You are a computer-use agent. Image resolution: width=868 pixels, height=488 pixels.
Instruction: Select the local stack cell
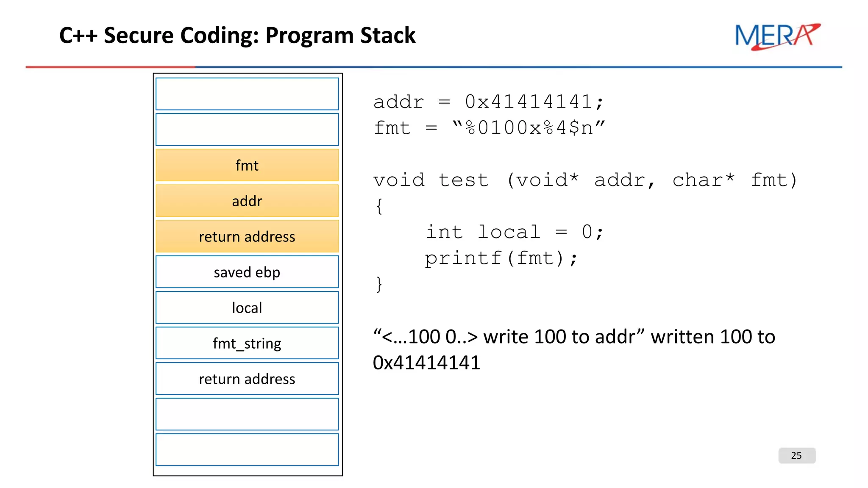pos(247,308)
